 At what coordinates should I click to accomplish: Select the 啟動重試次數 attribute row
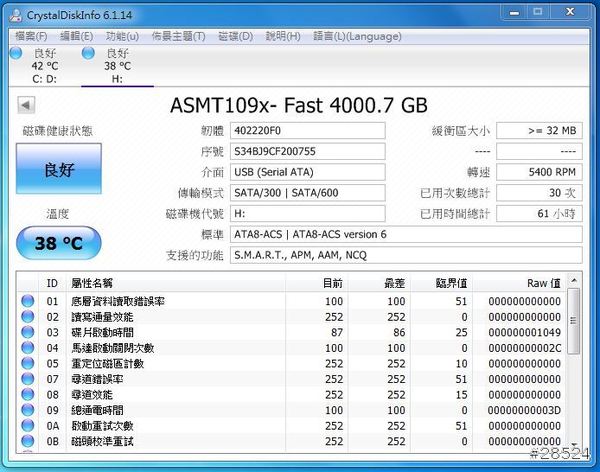tap(292, 425)
